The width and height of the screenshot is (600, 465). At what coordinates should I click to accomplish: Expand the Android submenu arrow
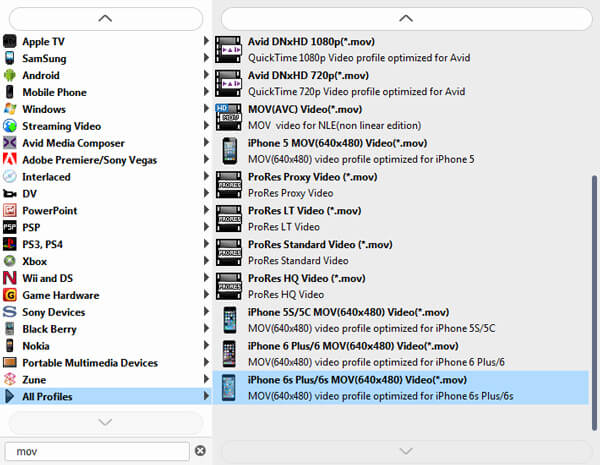click(x=206, y=74)
